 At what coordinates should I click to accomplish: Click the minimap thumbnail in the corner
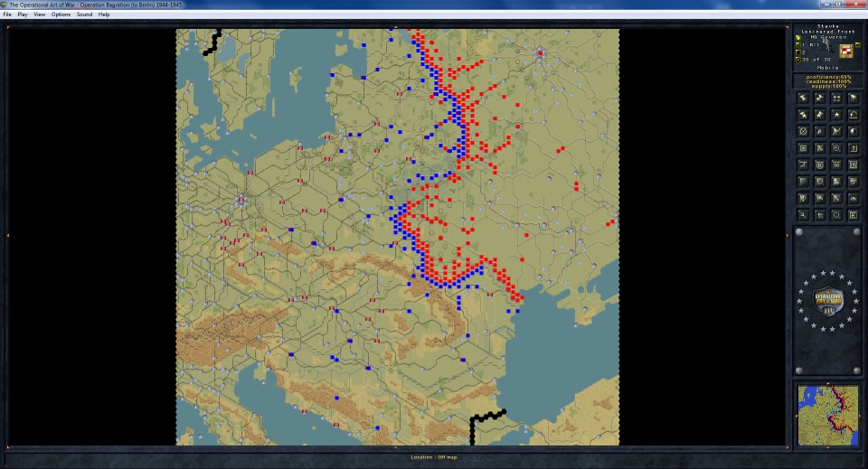click(828, 416)
